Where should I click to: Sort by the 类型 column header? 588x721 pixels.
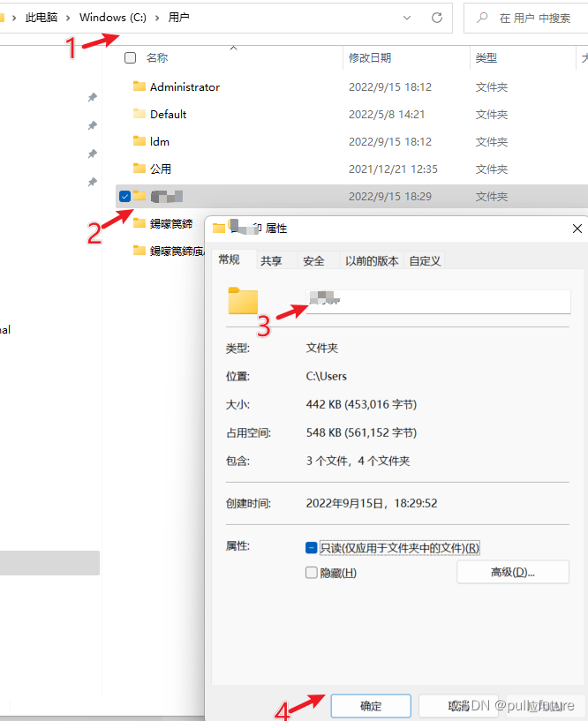coord(486,58)
